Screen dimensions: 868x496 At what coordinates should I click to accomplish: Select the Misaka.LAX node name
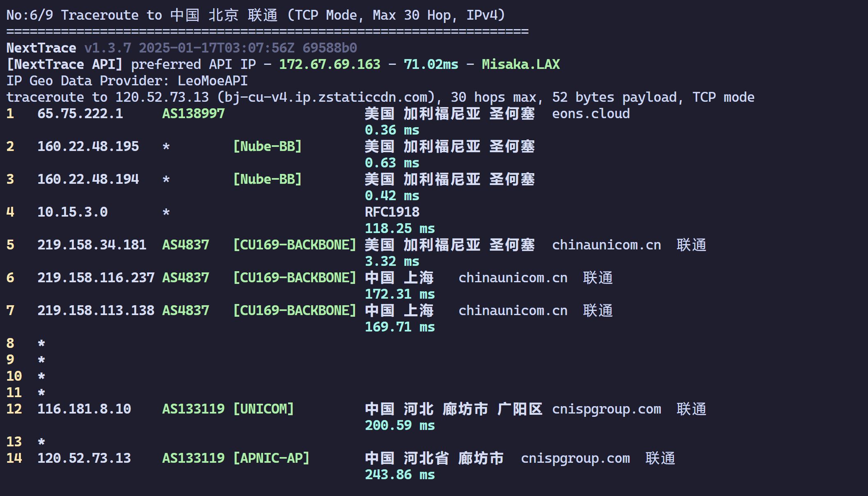point(521,64)
